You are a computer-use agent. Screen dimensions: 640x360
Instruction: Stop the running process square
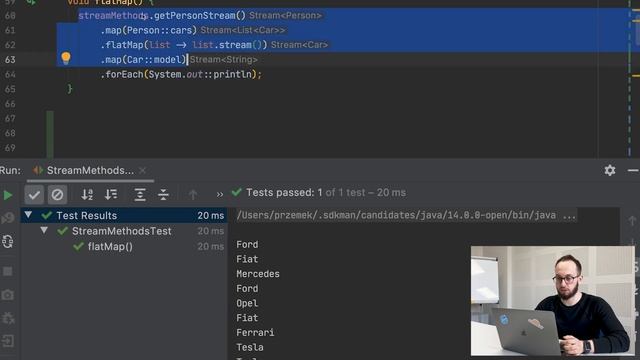7,271
